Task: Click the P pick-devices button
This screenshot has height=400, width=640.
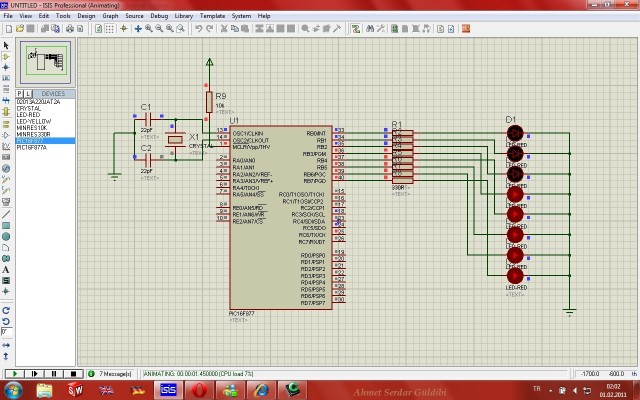Action: (19, 94)
